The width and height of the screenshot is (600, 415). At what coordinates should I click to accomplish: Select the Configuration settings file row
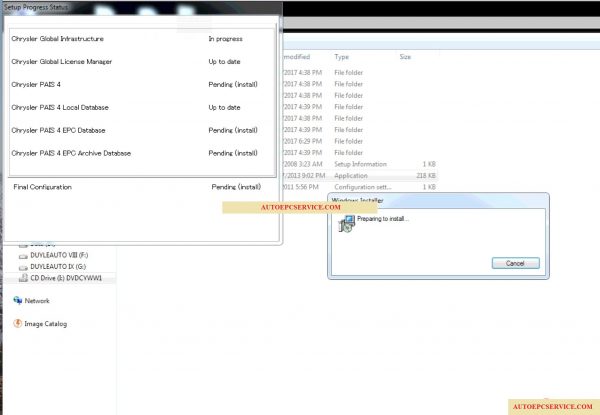(360, 187)
